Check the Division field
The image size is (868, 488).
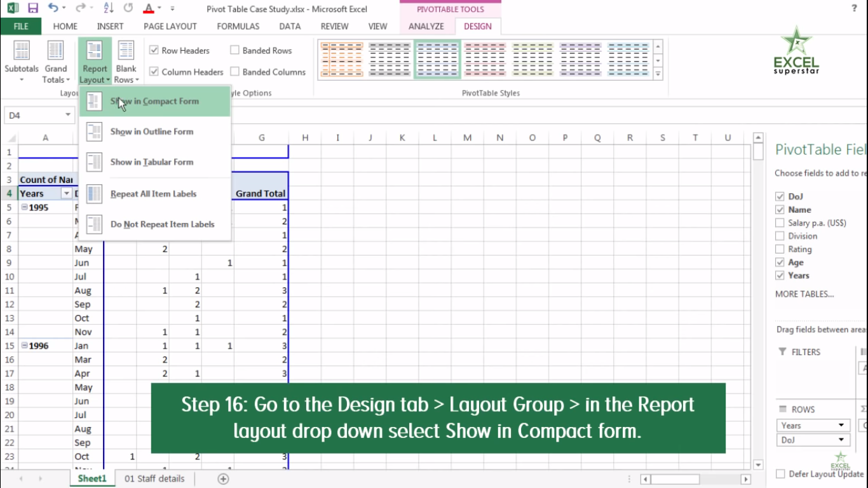point(780,236)
